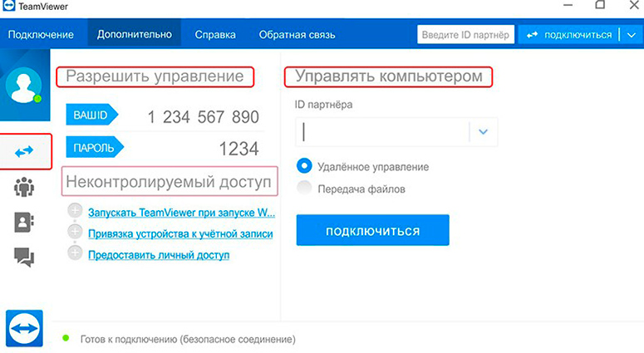Image resolution: width=644 pixels, height=353 pixels.
Task: Expand the ID партнёра dropdown chevron
Action: pos(483,131)
